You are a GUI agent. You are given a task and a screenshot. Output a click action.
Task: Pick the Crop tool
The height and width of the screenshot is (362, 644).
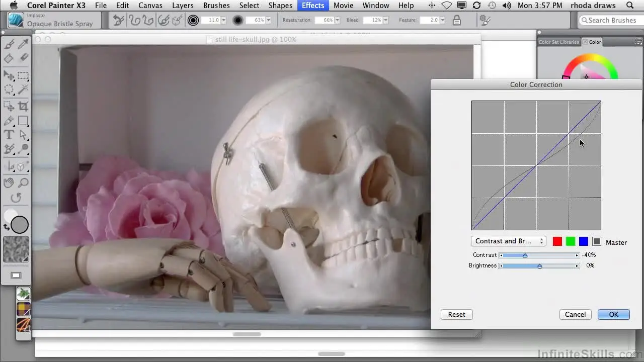(24, 106)
